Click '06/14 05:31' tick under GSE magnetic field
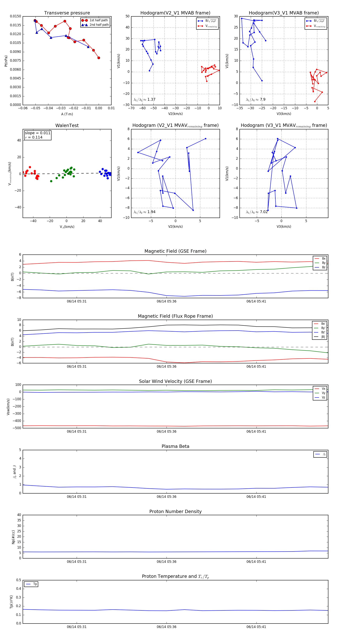Image resolution: width=351 pixels, height=644 pixels. [77, 301]
